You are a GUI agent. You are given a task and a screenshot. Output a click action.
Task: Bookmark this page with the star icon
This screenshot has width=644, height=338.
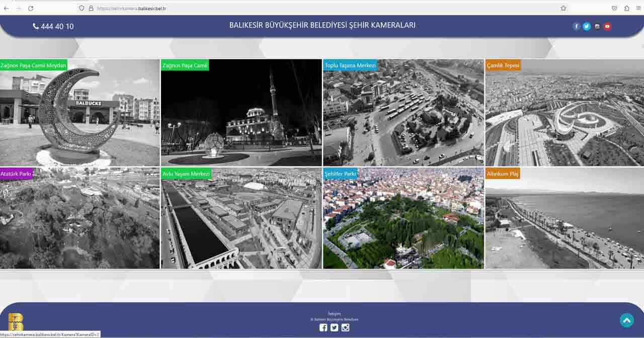[563, 8]
